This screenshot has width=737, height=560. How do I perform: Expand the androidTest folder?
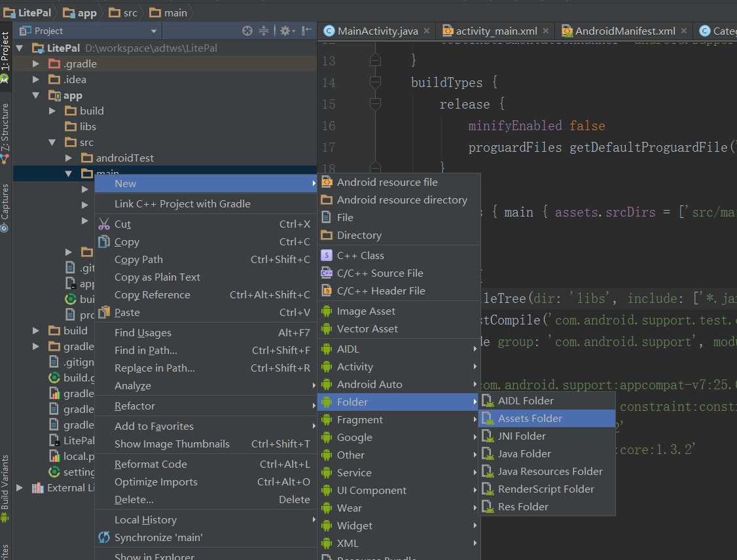click(69, 158)
